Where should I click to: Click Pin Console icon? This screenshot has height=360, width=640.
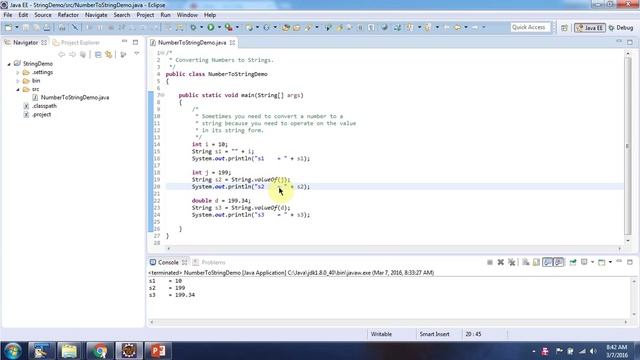click(573, 262)
